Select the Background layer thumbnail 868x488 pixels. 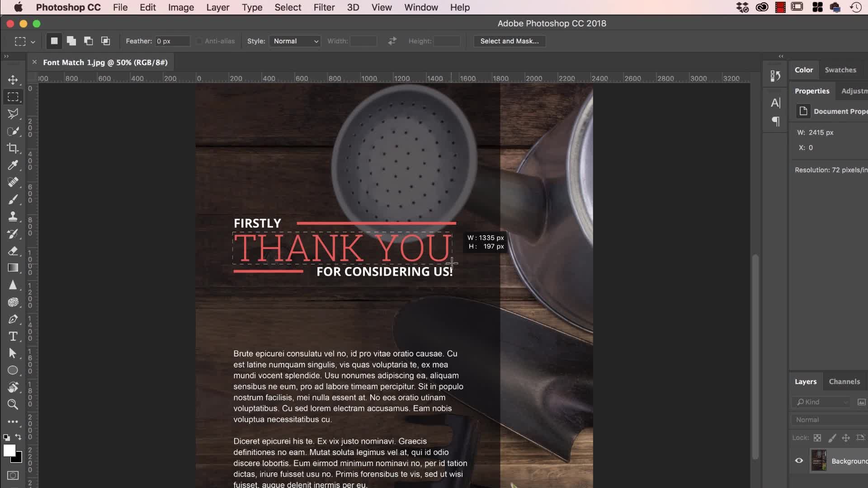point(819,461)
